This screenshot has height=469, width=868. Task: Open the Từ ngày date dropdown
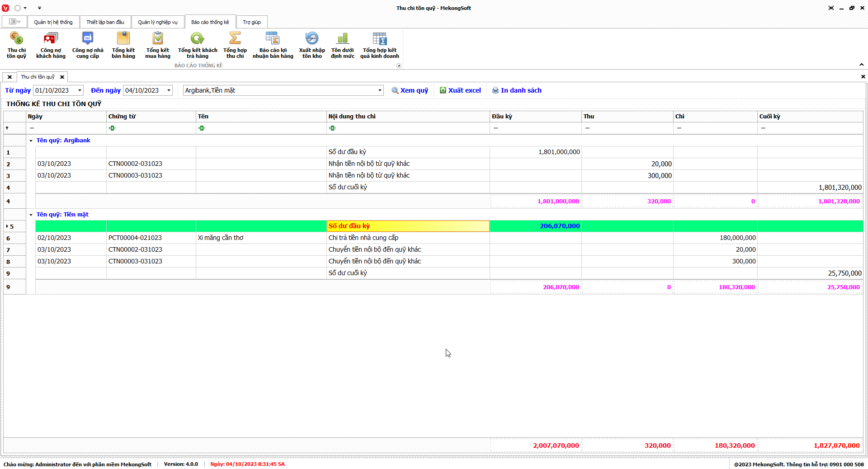point(80,90)
